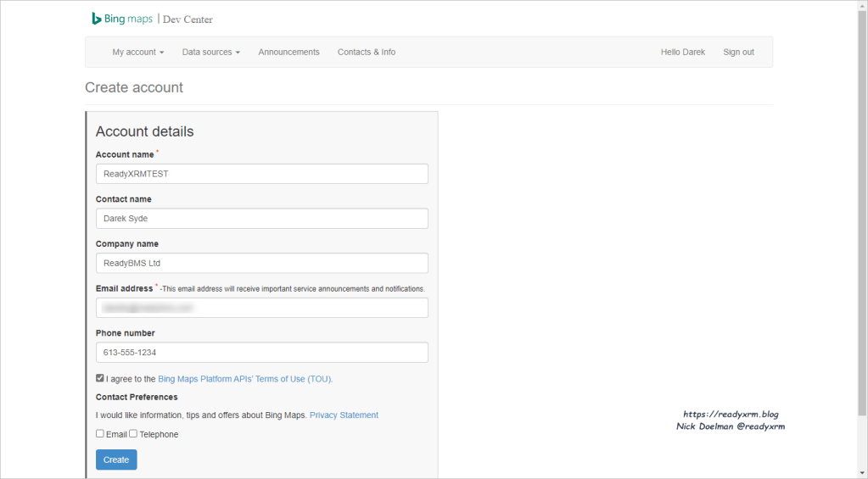
Task: Uncheck the Terms of Use agreement checkbox
Action: pyautogui.click(x=100, y=378)
